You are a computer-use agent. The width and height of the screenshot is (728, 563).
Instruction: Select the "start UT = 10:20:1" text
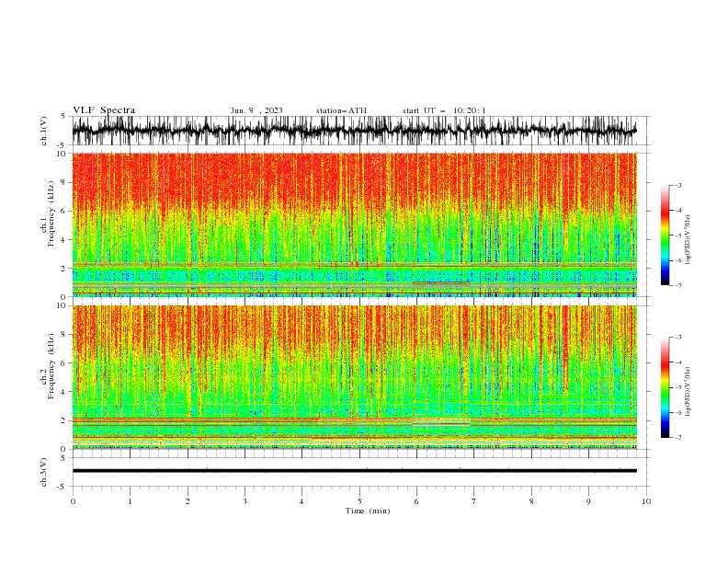(444, 110)
